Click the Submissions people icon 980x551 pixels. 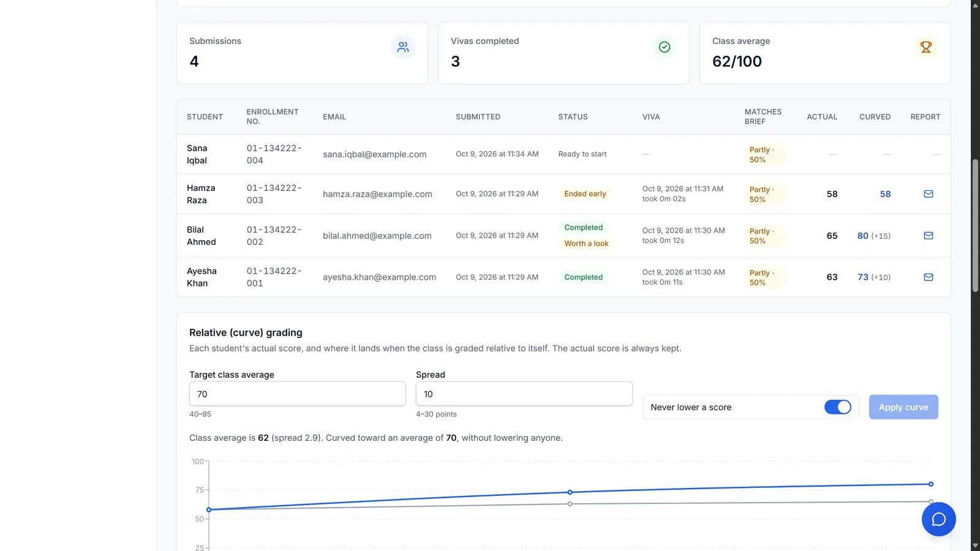tap(403, 47)
